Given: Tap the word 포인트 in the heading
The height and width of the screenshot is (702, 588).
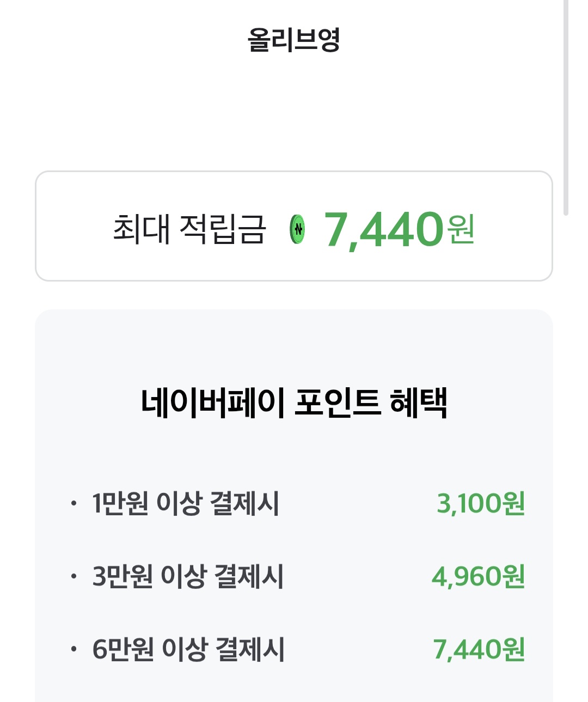Looking at the screenshot, I should point(337,403).
